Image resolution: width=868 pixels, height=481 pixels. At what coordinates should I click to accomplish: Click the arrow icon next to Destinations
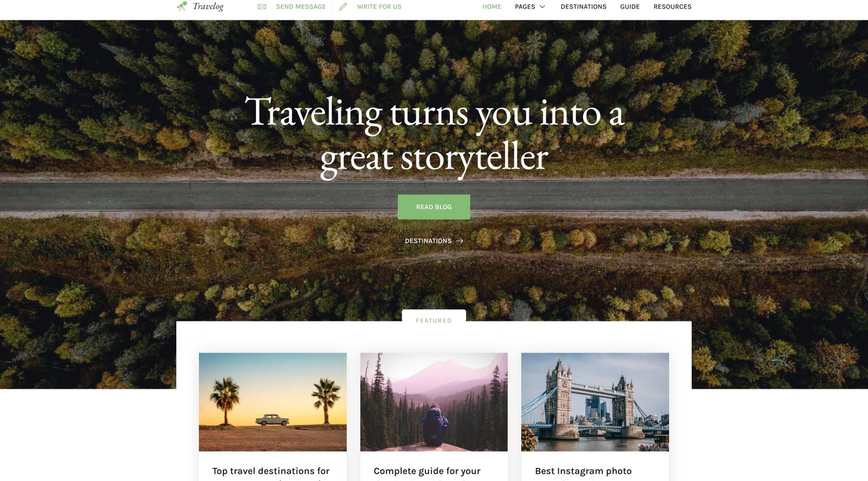pyautogui.click(x=460, y=241)
